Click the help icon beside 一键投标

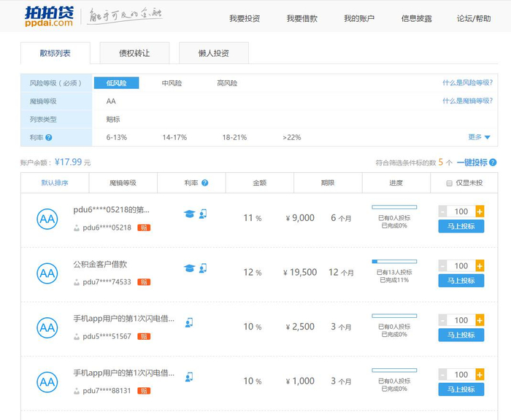click(x=493, y=162)
